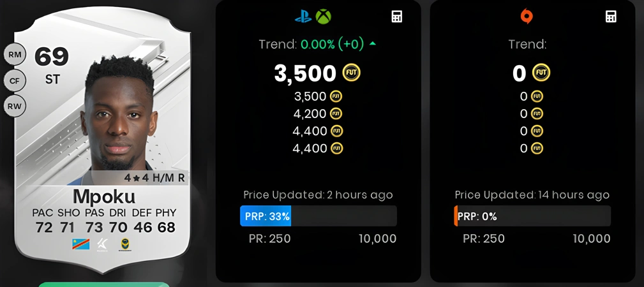This screenshot has height=287, width=644.
Task: Select the RW alternate position badge
Action: pos(15,107)
